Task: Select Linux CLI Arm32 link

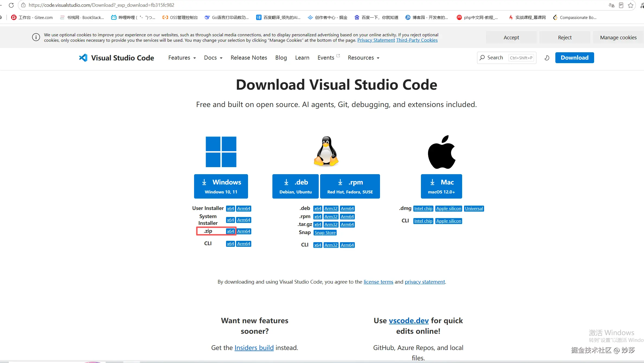Action: tap(331, 245)
